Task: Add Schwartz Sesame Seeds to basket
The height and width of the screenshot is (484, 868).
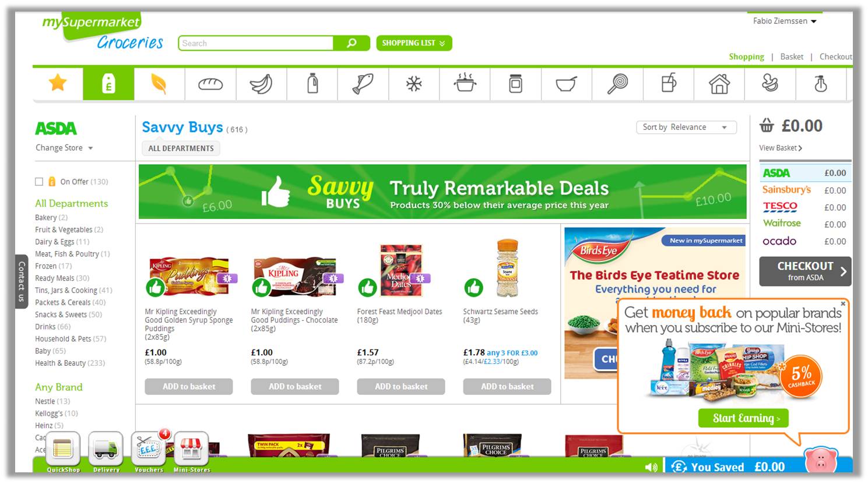Action: 507,386
